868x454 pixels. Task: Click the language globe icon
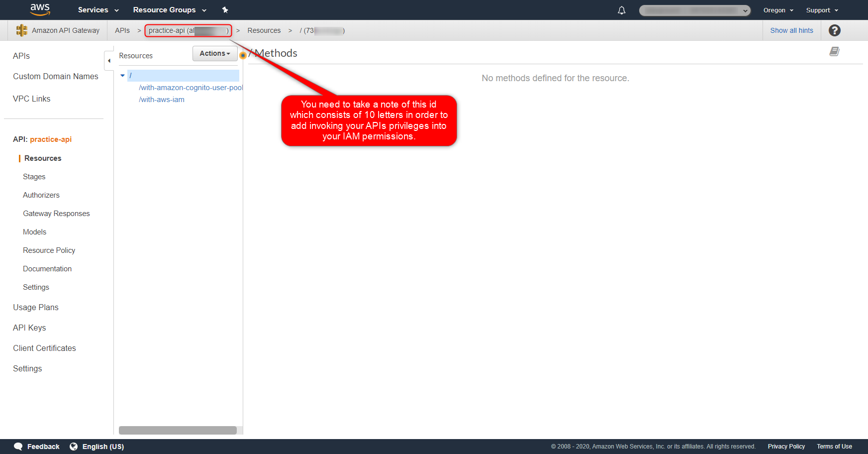tap(74, 447)
